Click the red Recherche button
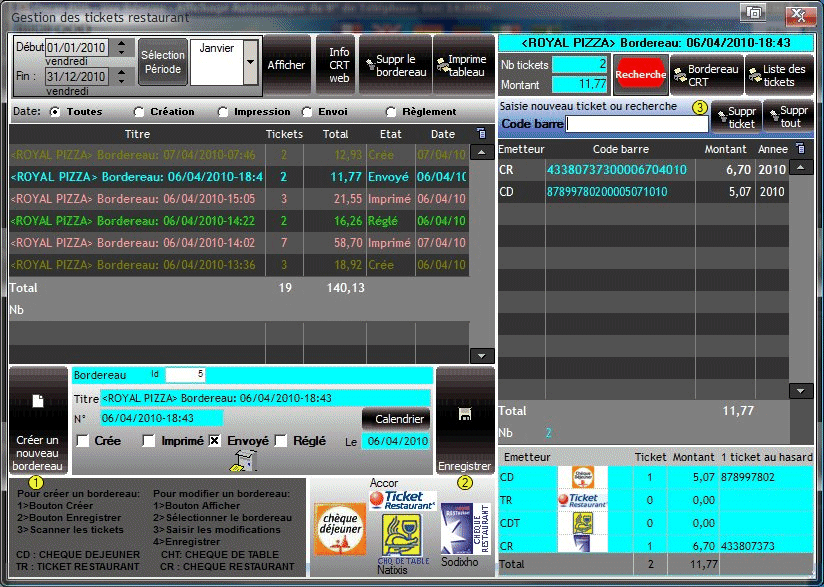Image resolution: width=824 pixels, height=587 pixels. [x=640, y=75]
